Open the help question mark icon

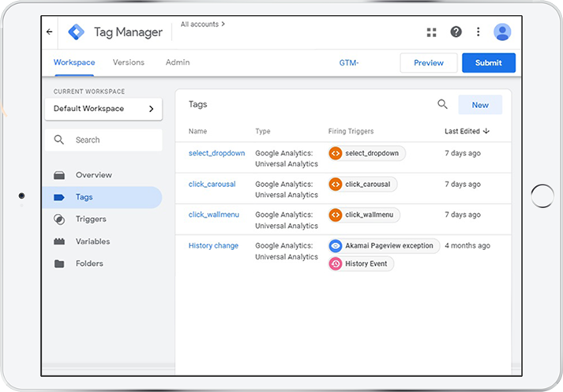click(x=456, y=32)
